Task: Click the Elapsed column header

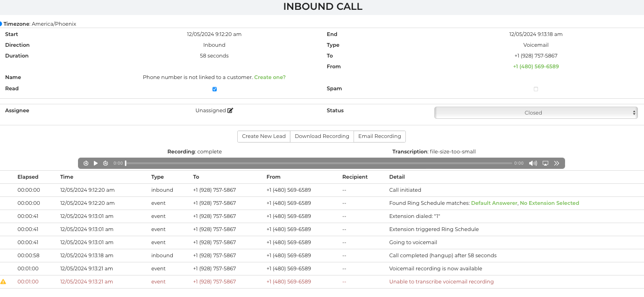Action: pyautogui.click(x=28, y=177)
